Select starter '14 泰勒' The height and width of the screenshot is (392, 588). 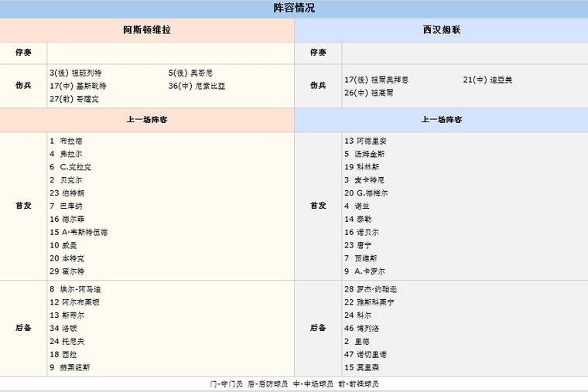point(358,220)
